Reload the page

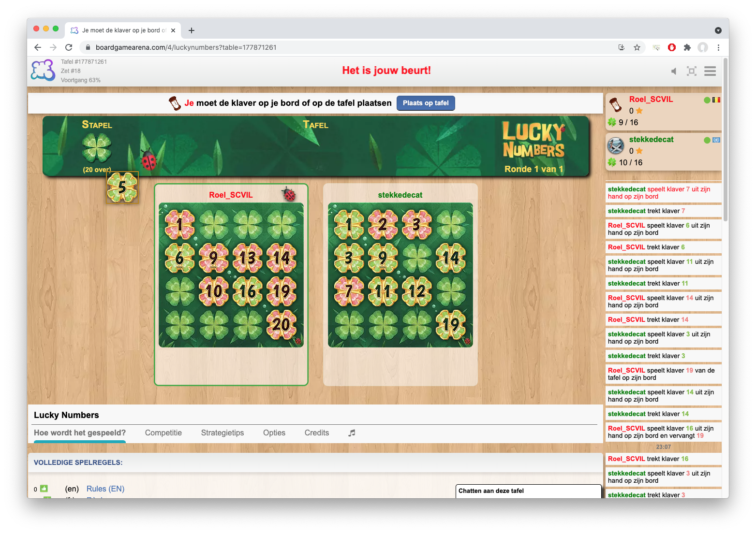[x=69, y=47]
